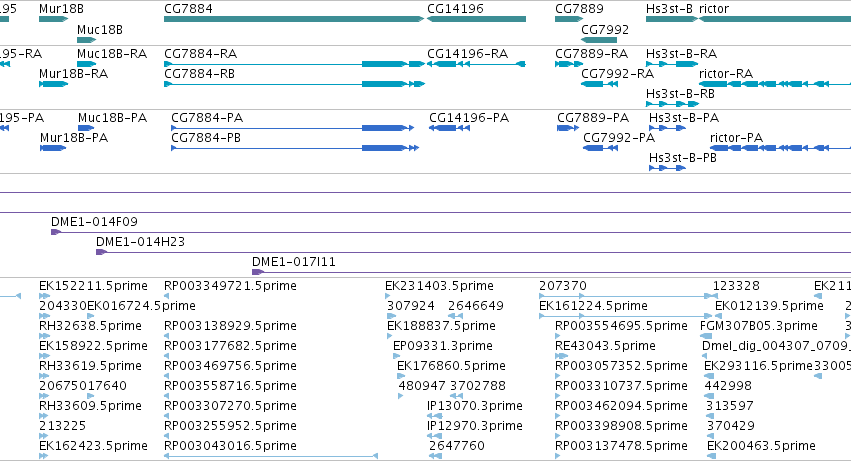Click protein CG7884-PB label
851x461 pixels.
pos(206,138)
